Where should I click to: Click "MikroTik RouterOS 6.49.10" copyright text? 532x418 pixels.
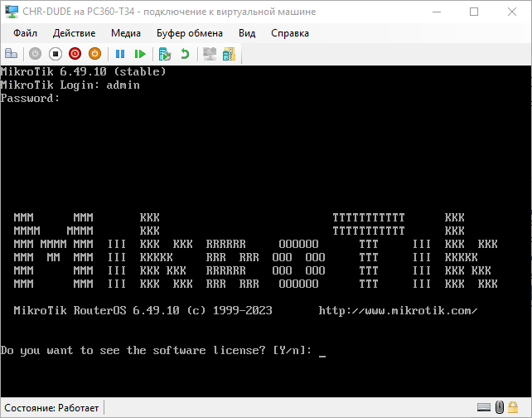click(143, 311)
